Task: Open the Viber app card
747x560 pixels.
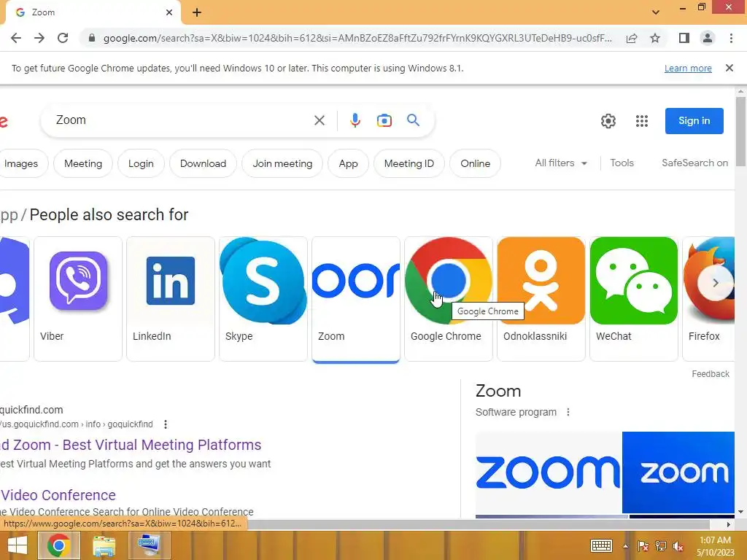Action: pyautogui.click(x=78, y=298)
